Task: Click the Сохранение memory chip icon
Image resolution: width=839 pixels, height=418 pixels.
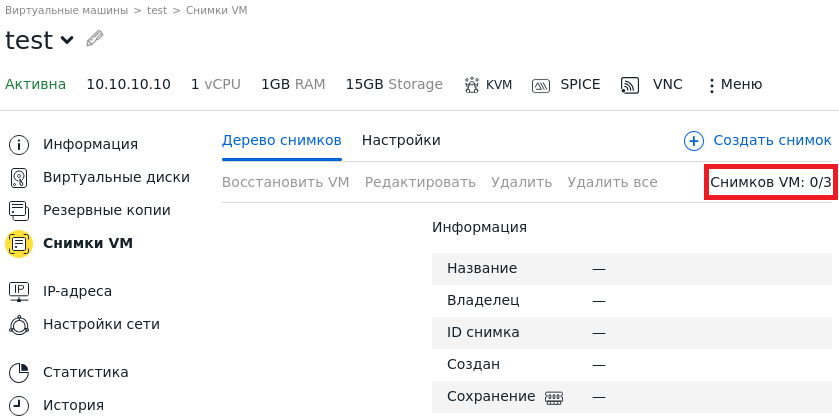Action: [554, 397]
